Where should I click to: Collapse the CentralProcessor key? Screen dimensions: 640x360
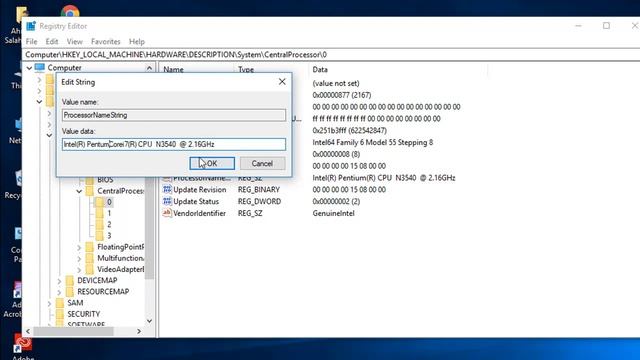(x=79, y=191)
